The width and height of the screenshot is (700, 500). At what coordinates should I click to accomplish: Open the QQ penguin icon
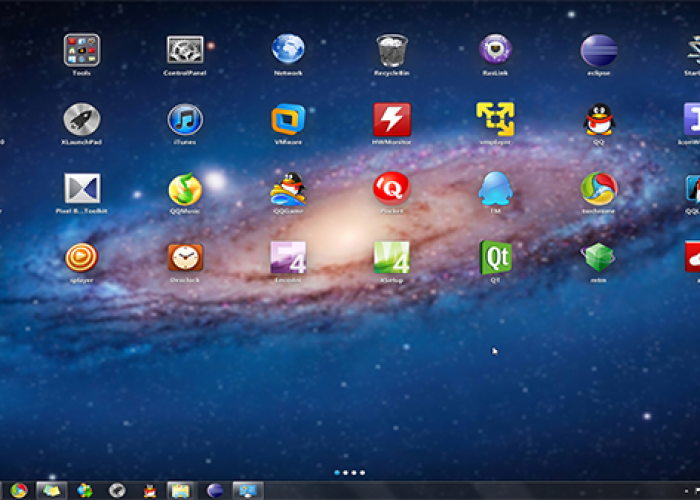[599, 119]
